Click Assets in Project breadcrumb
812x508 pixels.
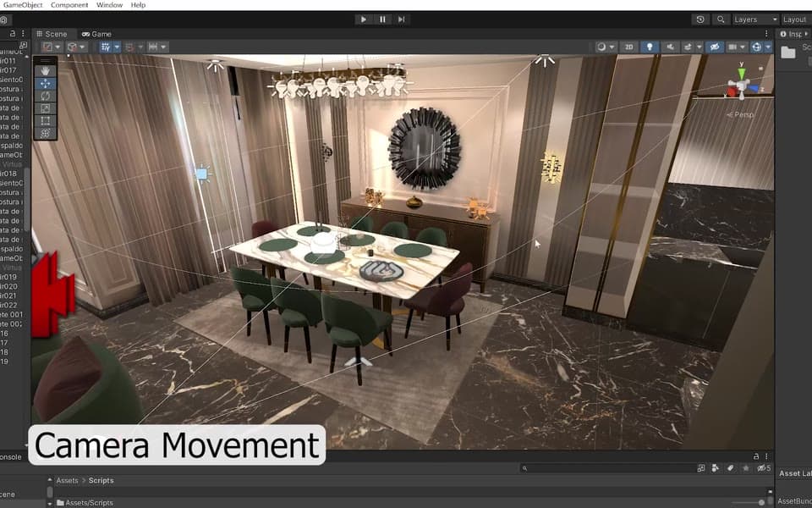pos(68,481)
